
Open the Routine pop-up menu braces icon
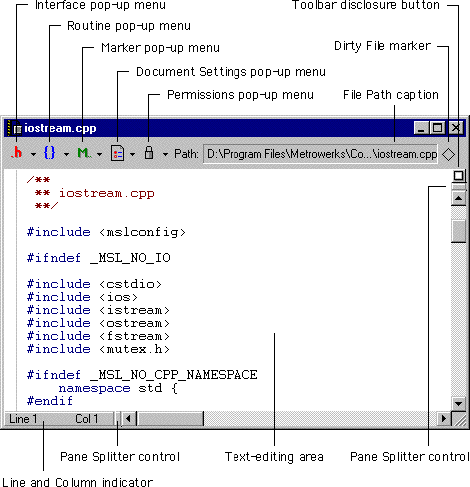(x=49, y=153)
